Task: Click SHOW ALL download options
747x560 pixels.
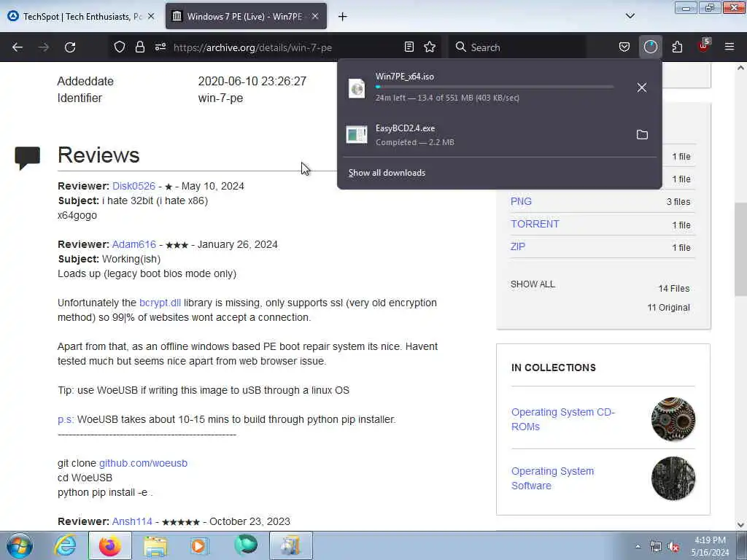Action: coord(533,284)
